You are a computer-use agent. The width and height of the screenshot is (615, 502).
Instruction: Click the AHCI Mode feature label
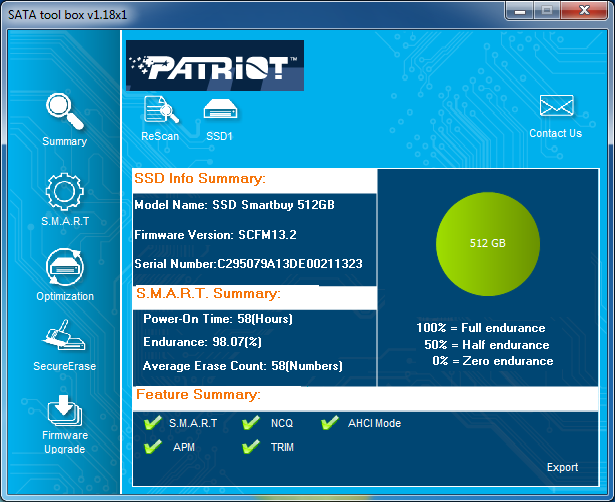[x=375, y=423]
